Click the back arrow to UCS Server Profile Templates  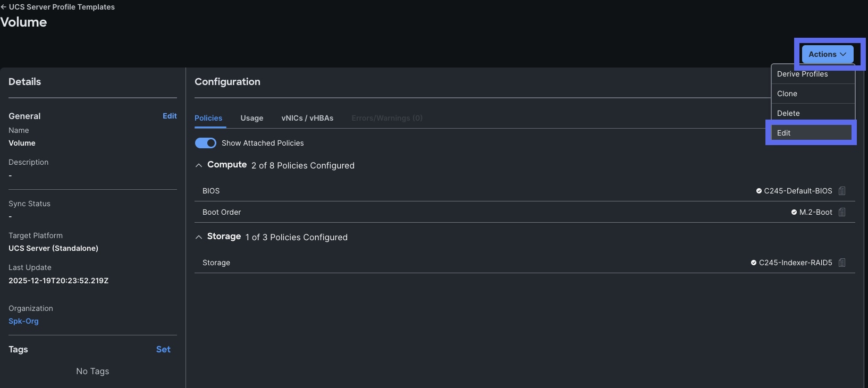[x=5, y=7]
